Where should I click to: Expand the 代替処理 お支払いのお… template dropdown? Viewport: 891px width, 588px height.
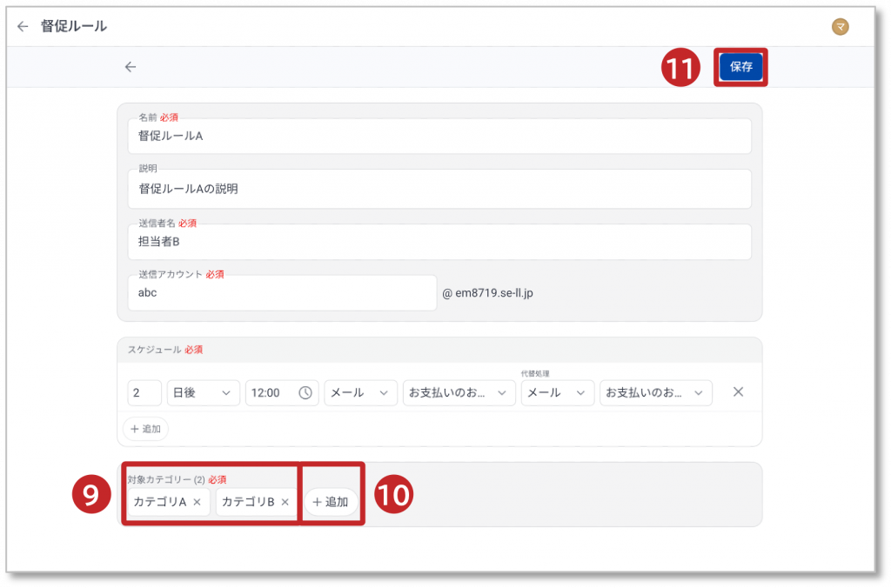point(656,393)
